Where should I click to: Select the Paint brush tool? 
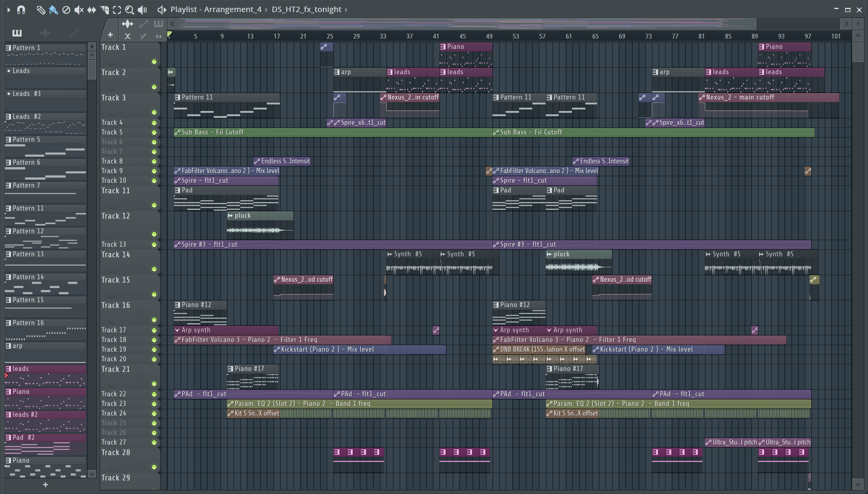click(53, 10)
